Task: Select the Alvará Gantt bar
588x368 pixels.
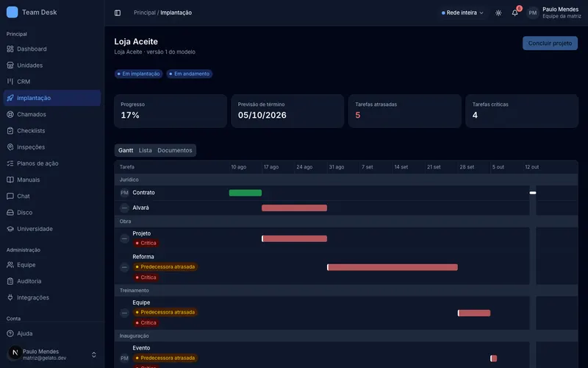Action: 295,208
